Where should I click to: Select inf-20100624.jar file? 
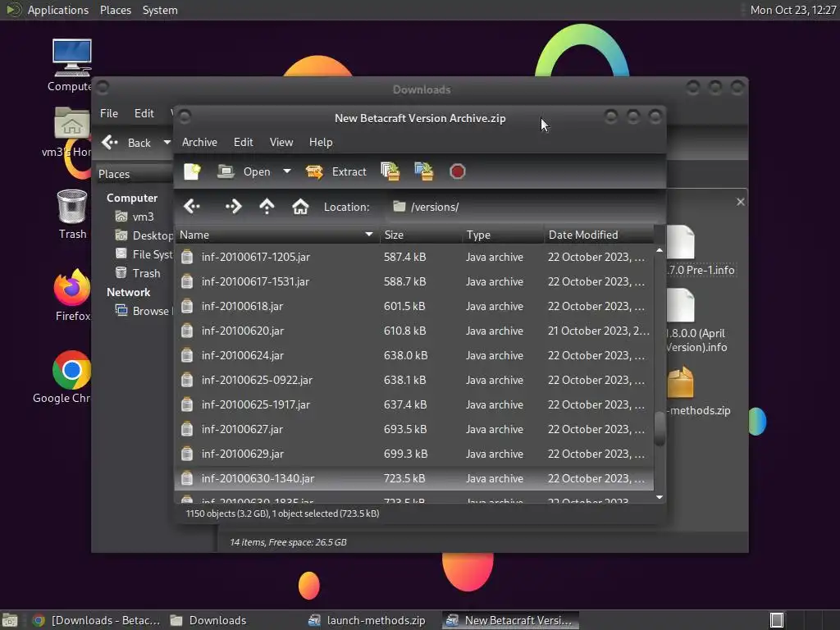414,356
